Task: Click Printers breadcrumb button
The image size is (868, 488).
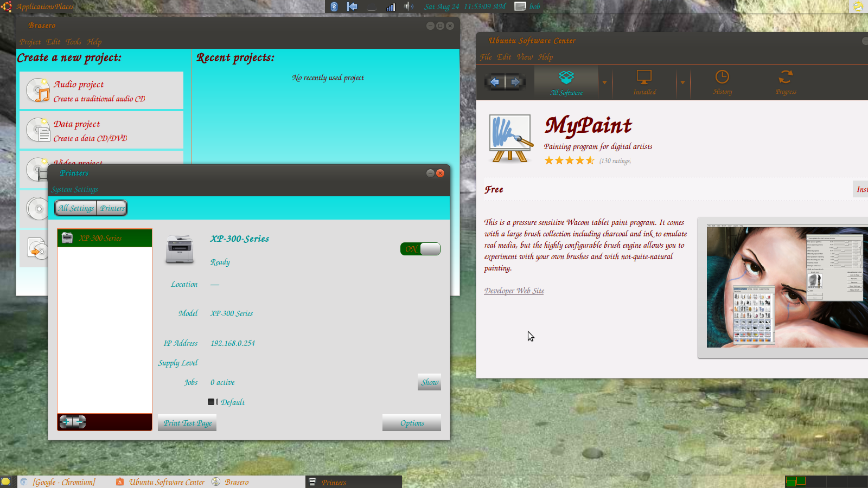Action: (x=112, y=208)
